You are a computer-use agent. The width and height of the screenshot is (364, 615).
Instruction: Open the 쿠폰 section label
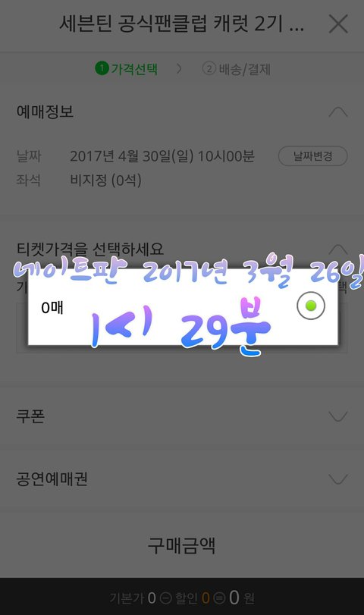(x=30, y=416)
